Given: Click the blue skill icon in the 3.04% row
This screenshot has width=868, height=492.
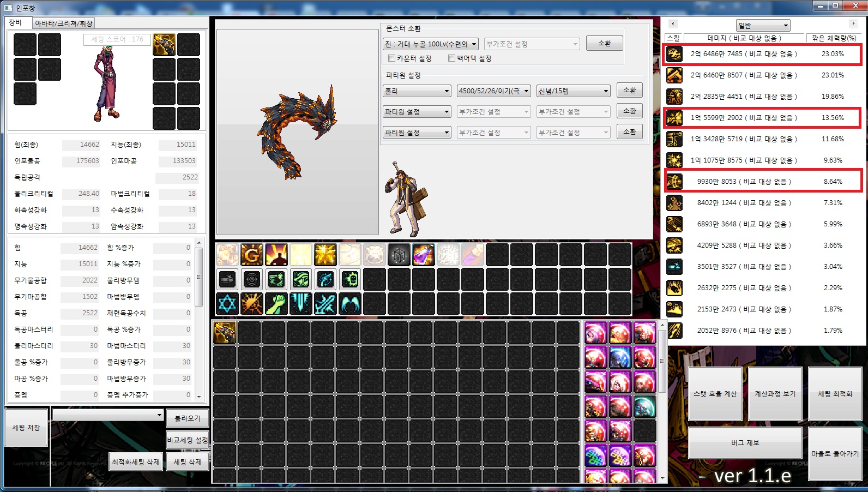Looking at the screenshot, I should pyautogui.click(x=674, y=267).
